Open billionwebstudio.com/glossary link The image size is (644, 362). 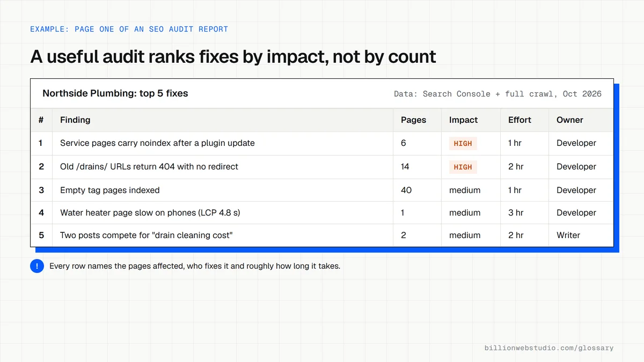click(x=549, y=348)
